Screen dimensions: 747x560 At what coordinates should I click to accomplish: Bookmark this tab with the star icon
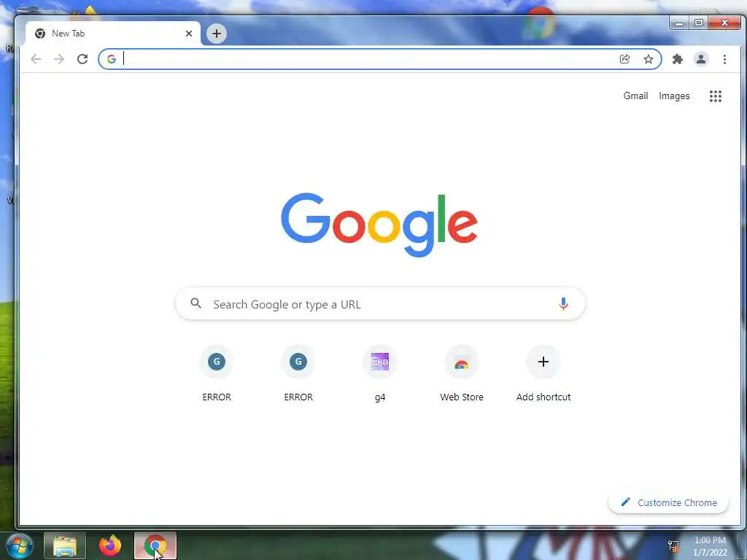649,59
